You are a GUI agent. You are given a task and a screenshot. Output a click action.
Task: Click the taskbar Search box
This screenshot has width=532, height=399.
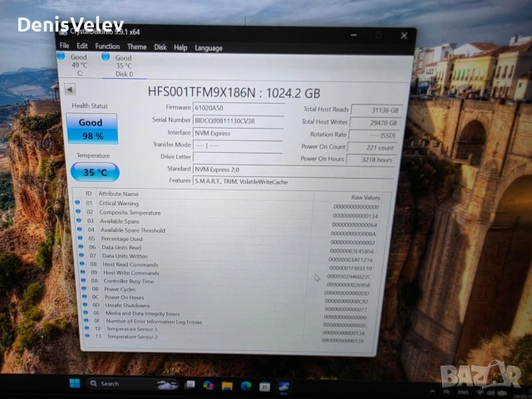click(132, 384)
